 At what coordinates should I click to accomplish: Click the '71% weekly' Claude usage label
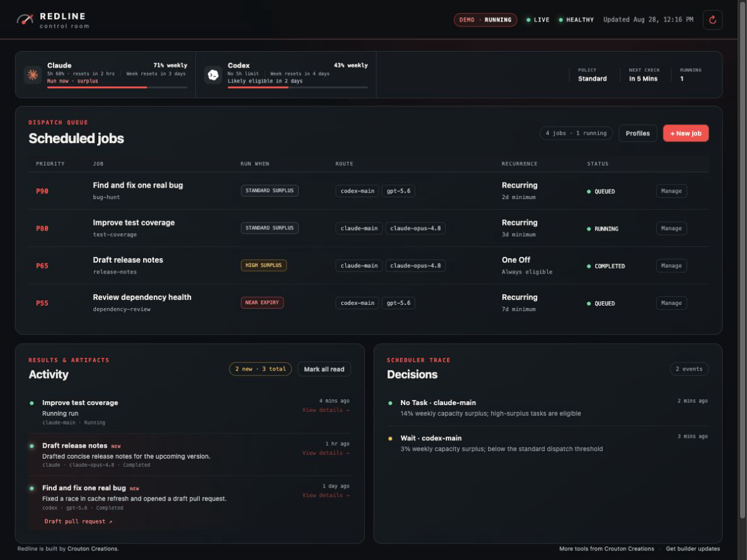tap(170, 66)
